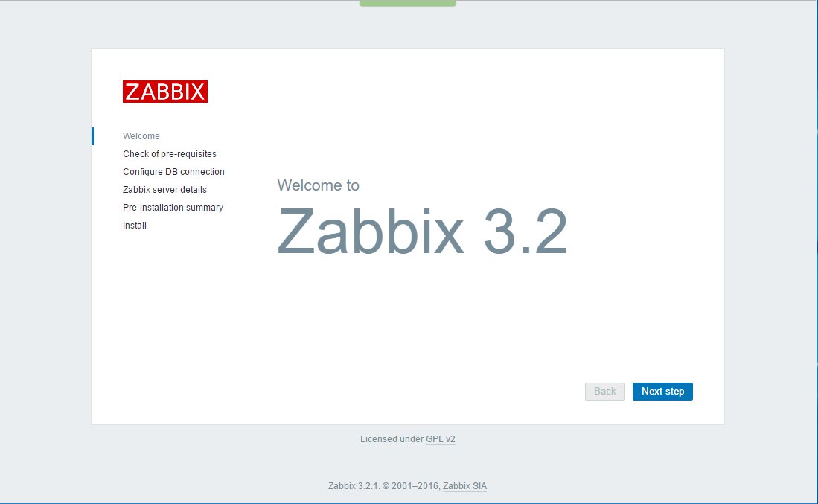Open the GPL v2 license link
The width and height of the screenshot is (818, 504).
point(441,439)
